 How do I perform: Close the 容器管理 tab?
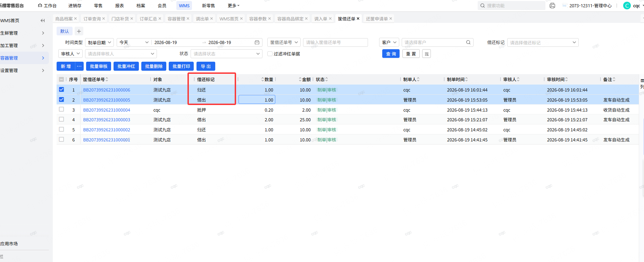(188, 19)
